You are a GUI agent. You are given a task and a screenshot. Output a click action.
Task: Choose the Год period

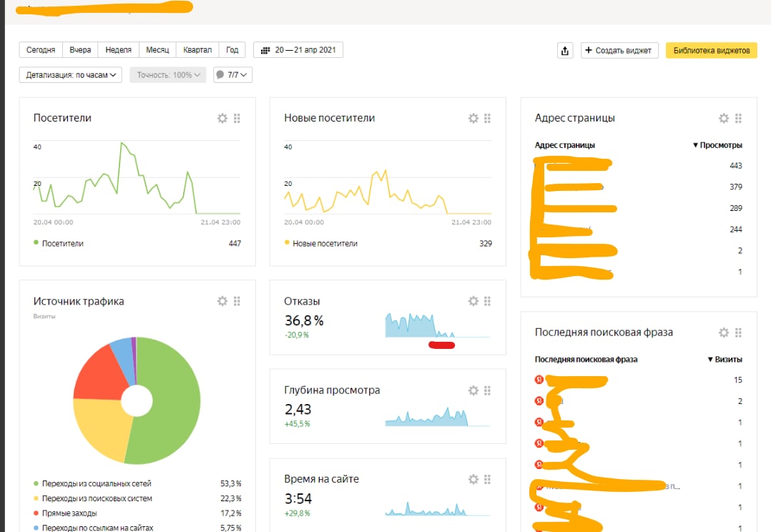232,49
